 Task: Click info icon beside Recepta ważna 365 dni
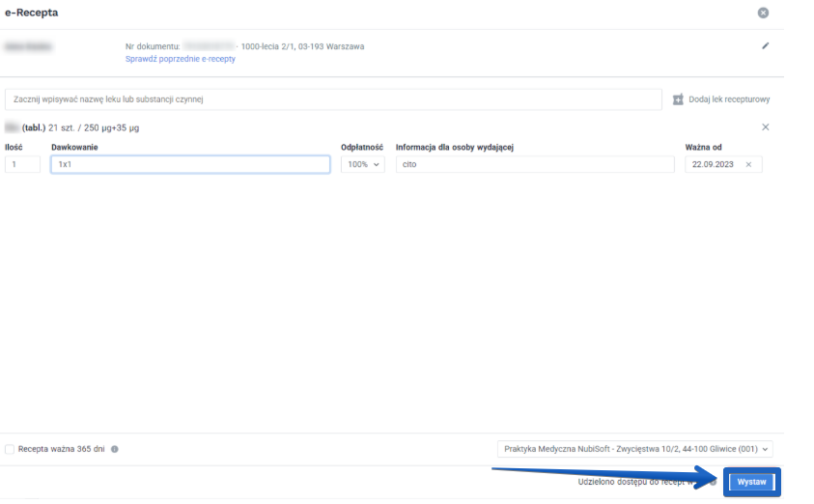point(115,449)
